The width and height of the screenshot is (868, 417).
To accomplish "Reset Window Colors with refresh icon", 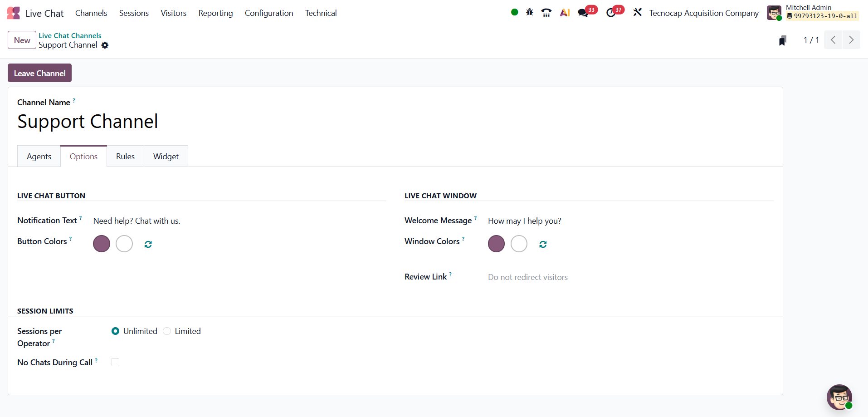I will pos(543,244).
